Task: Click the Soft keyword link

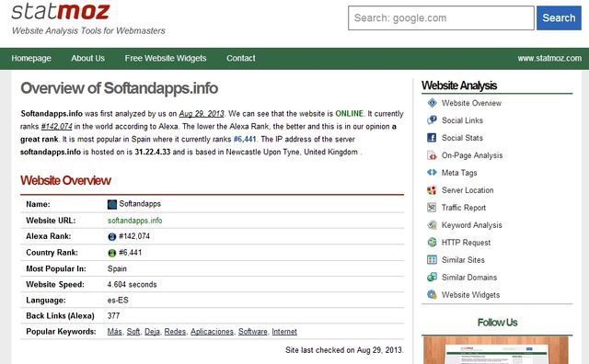Action: pyautogui.click(x=133, y=332)
